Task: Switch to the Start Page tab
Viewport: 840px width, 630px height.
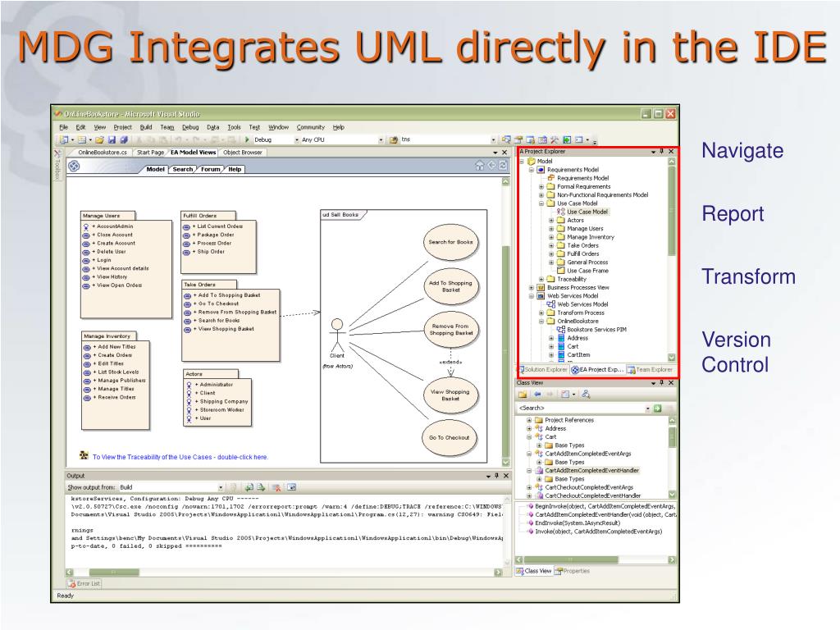Action: 151,153
